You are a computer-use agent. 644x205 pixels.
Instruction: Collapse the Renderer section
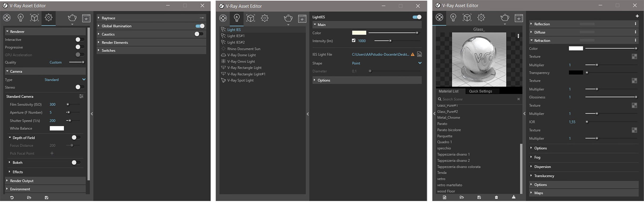(46, 31)
